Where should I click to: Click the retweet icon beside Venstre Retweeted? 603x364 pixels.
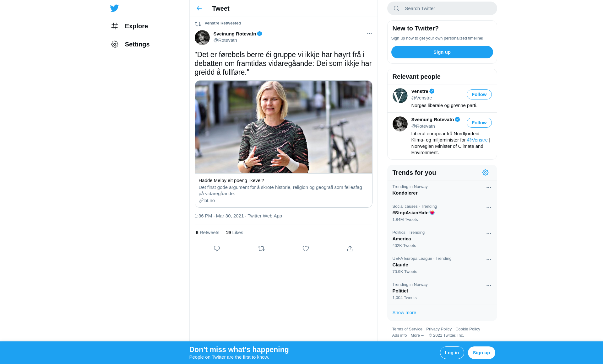(x=198, y=24)
